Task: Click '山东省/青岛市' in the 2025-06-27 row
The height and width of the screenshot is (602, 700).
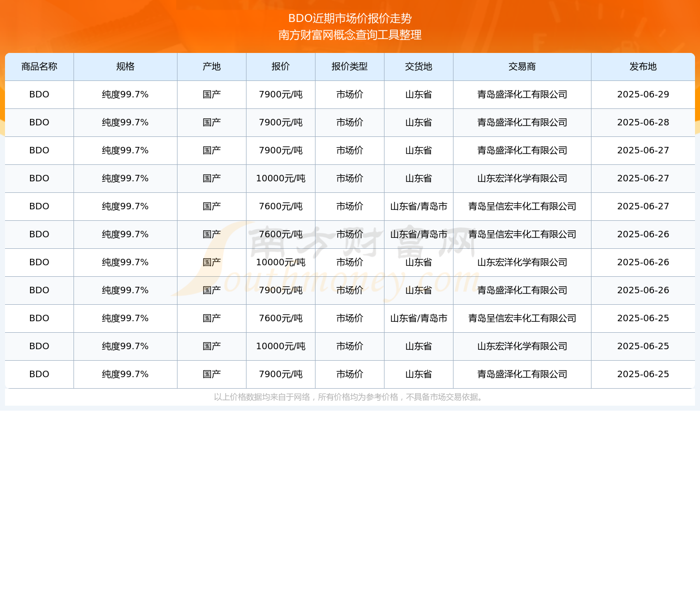Action: 419,206
